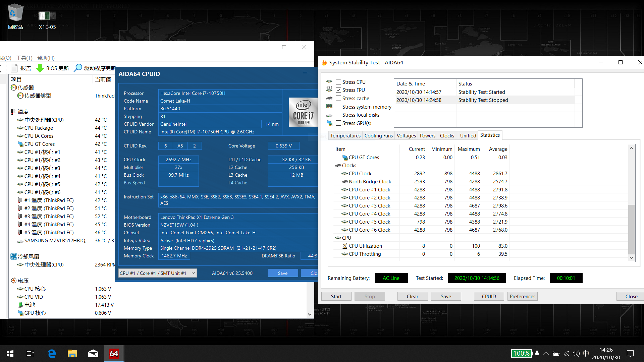Select the Stability Test: Stopped log row

[485, 100]
